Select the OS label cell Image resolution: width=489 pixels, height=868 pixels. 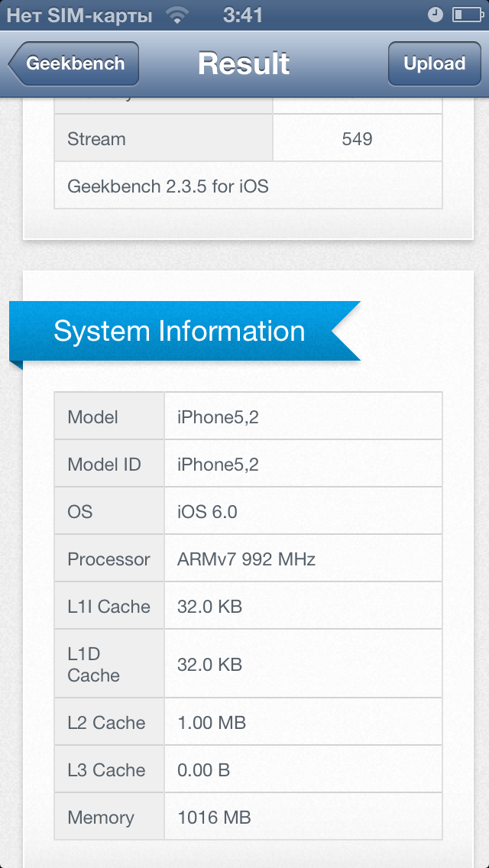tap(110, 511)
